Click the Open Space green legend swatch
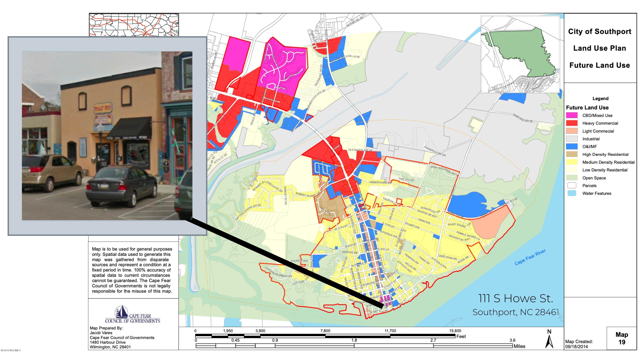The width and height of the screenshot is (644, 362). 572,178
